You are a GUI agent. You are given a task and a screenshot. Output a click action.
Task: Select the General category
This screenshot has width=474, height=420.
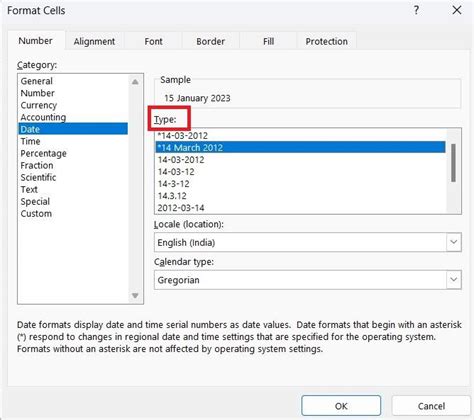73,81
